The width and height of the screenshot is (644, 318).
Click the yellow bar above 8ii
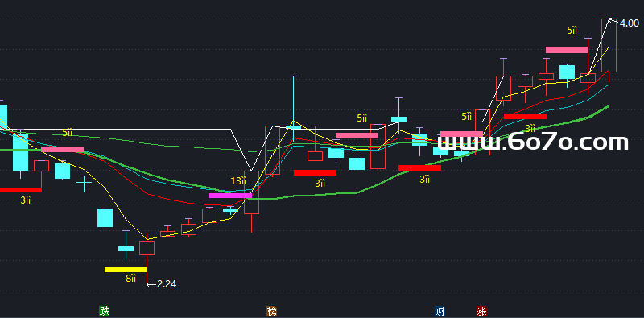pos(126,270)
